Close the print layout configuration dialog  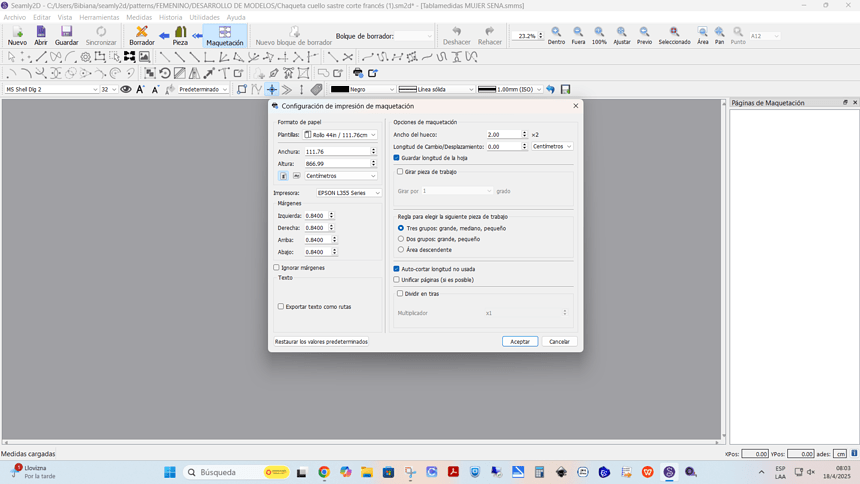pyautogui.click(x=575, y=106)
